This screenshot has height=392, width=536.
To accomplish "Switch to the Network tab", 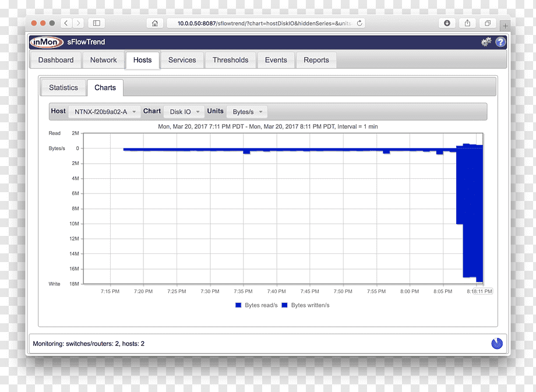I will [x=103, y=60].
